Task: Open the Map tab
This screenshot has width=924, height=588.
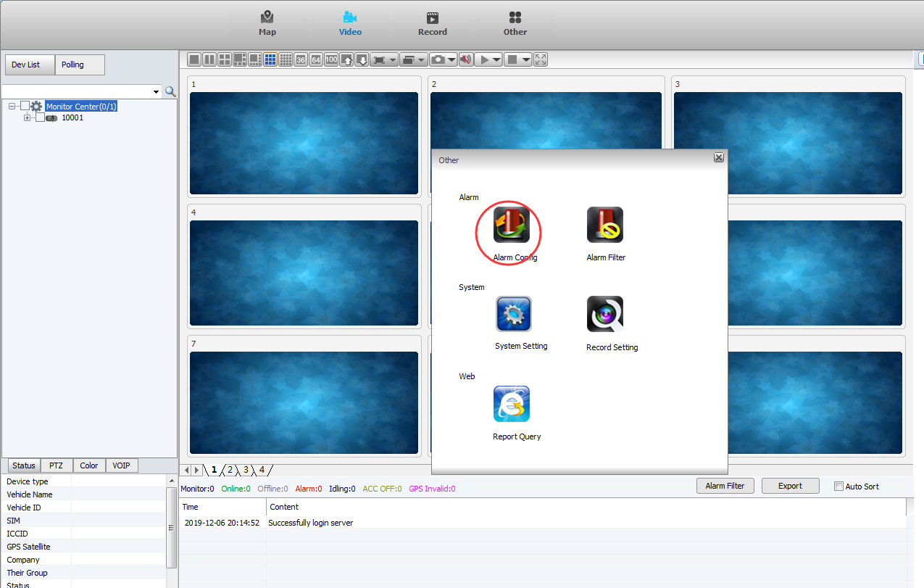Action: tap(267, 23)
